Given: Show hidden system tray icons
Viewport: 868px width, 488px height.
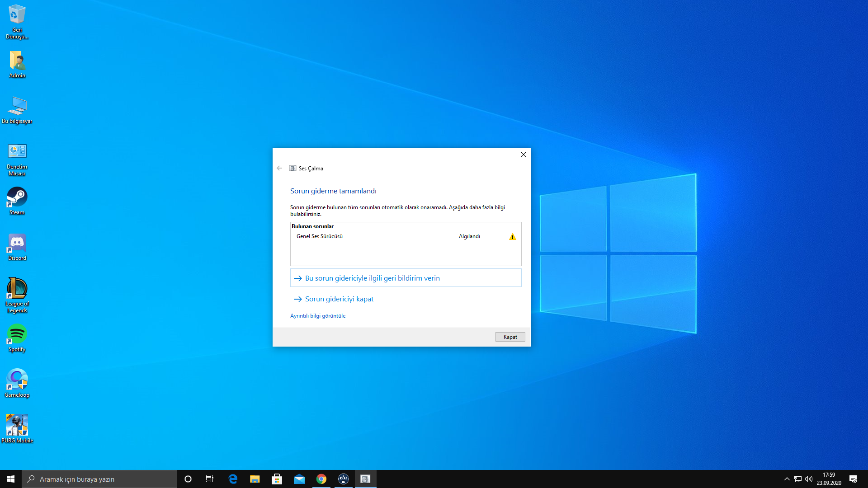Looking at the screenshot, I should click(x=787, y=479).
